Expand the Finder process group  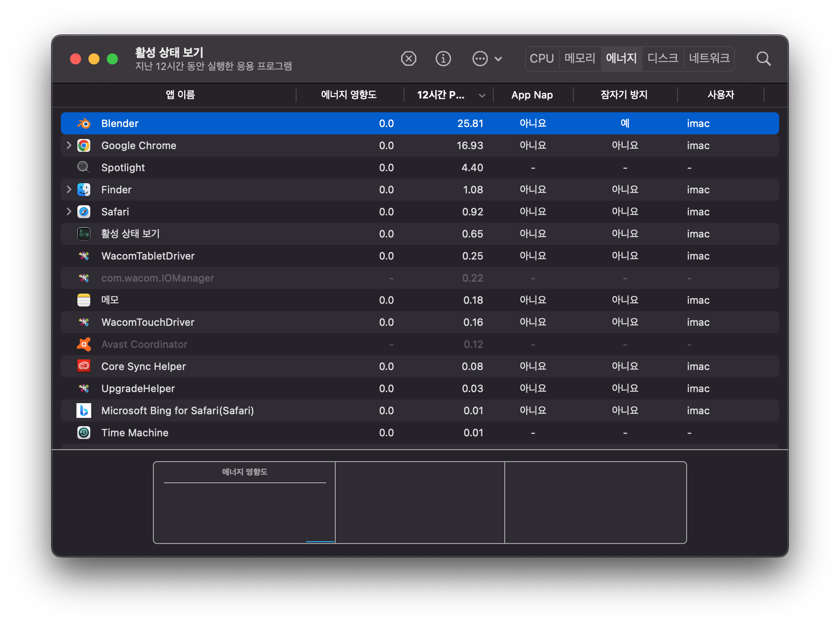(x=69, y=190)
